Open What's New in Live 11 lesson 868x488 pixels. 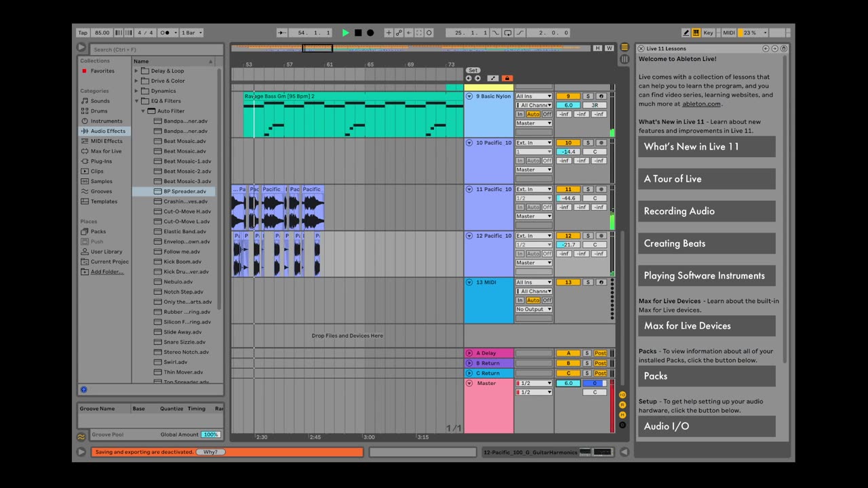coord(706,146)
